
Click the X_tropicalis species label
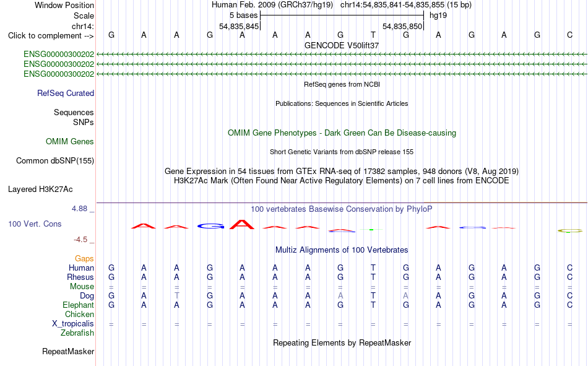pos(73,324)
